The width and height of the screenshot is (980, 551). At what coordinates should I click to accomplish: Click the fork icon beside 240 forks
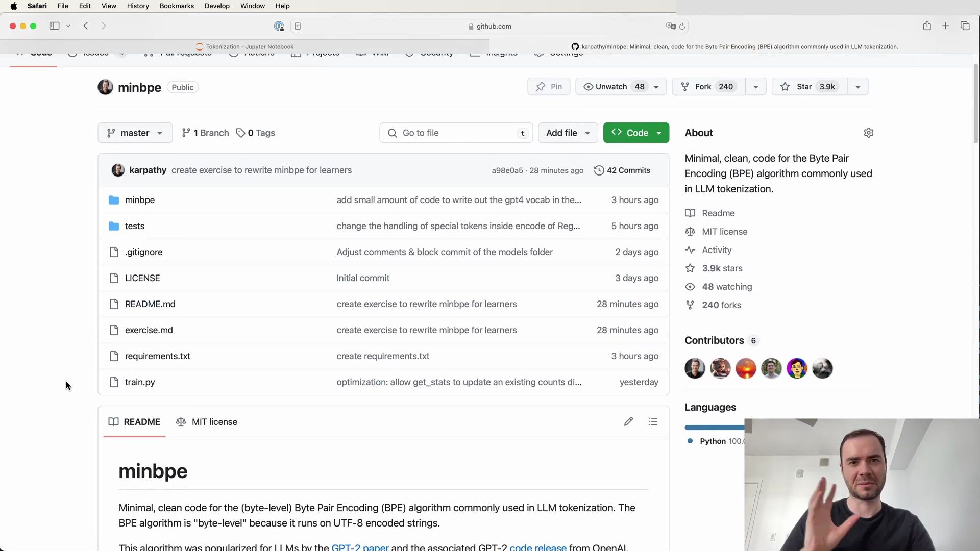(690, 305)
